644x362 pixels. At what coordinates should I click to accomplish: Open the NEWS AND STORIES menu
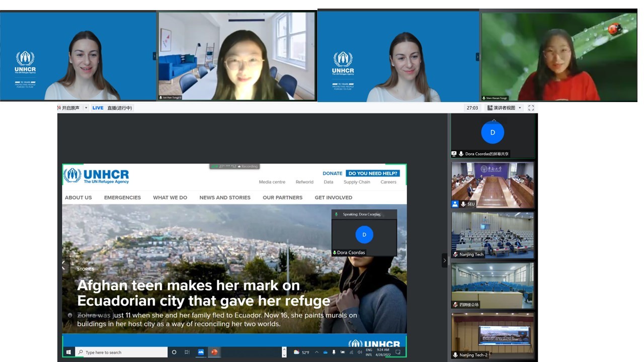pyautogui.click(x=225, y=198)
